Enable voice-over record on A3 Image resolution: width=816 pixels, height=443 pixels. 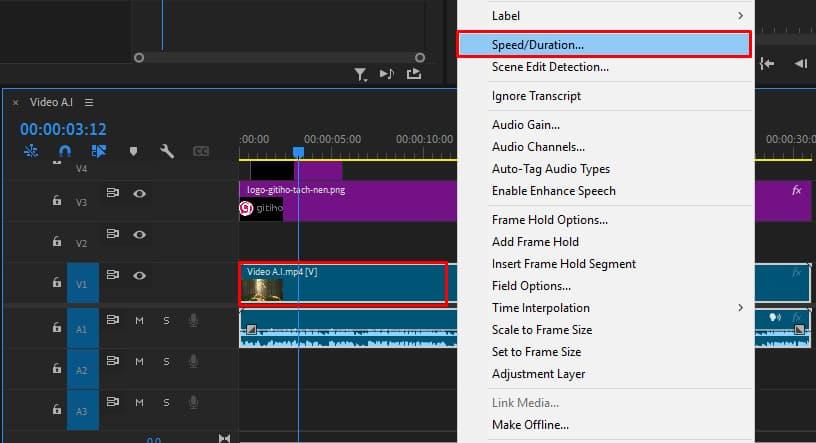(x=193, y=402)
